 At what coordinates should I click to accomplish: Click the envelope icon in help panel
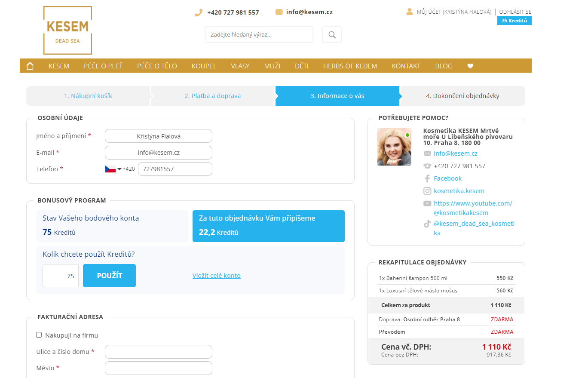[427, 154]
